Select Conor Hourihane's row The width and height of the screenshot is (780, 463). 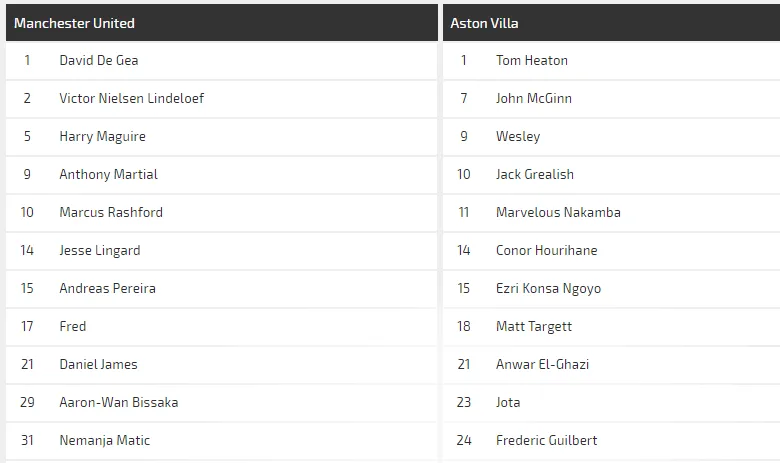coord(547,250)
